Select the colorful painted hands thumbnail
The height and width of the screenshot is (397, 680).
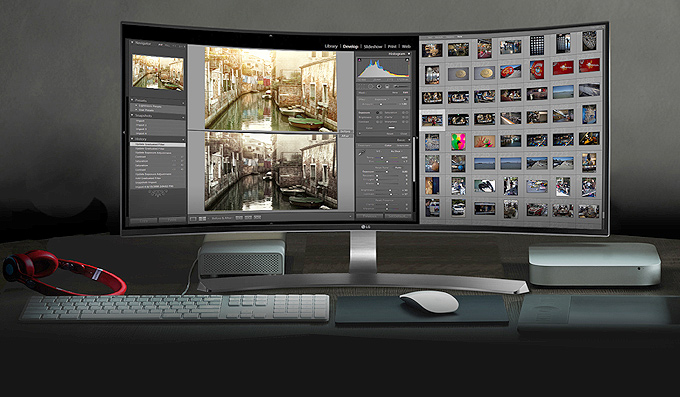pos(484,141)
